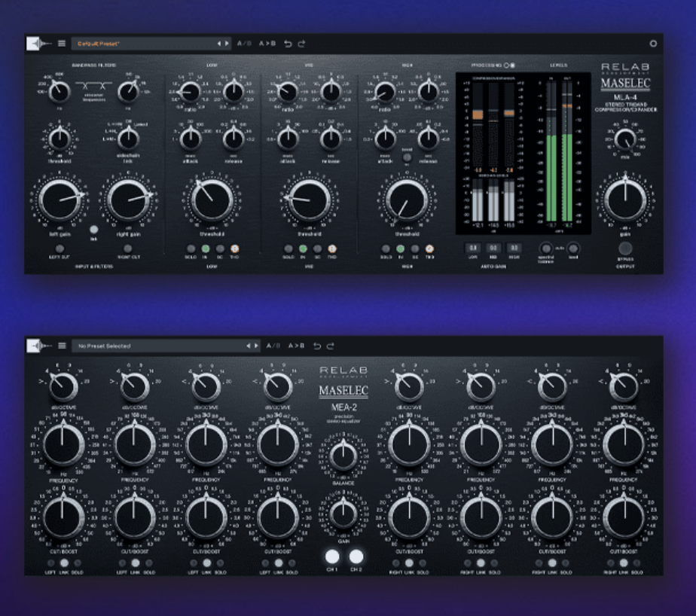Viewport: 696px width, 616px height.
Task: Enable the auto gain level button
Action: (x=573, y=248)
